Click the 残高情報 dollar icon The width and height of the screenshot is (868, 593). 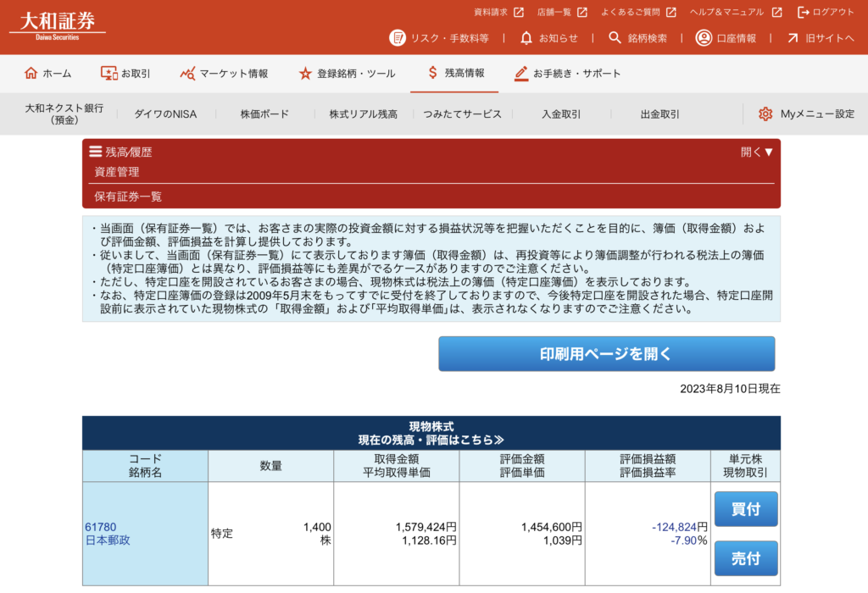(x=433, y=73)
